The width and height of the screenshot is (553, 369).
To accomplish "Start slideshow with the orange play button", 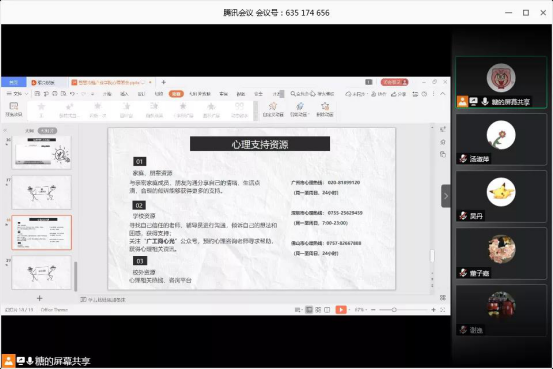I will tap(341, 310).
